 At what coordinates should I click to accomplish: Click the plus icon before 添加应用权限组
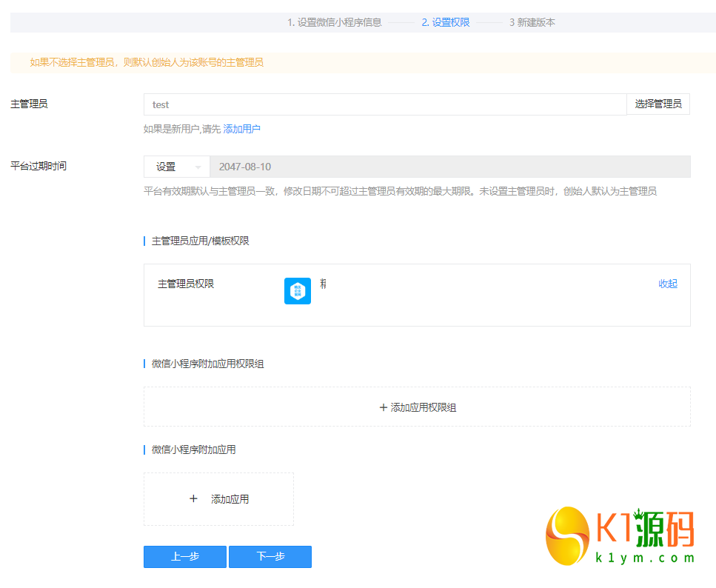(x=384, y=407)
